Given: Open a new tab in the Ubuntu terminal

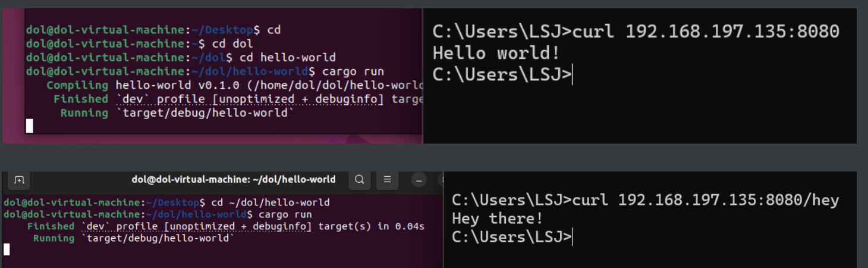Looking at the screenshot, I should point(19,180).
